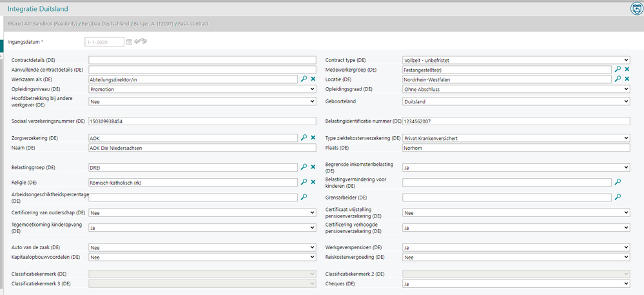This screenshot has width=644, height=295.
Task: Open the Opleidingsniveau dropdown
Action: 202,89
